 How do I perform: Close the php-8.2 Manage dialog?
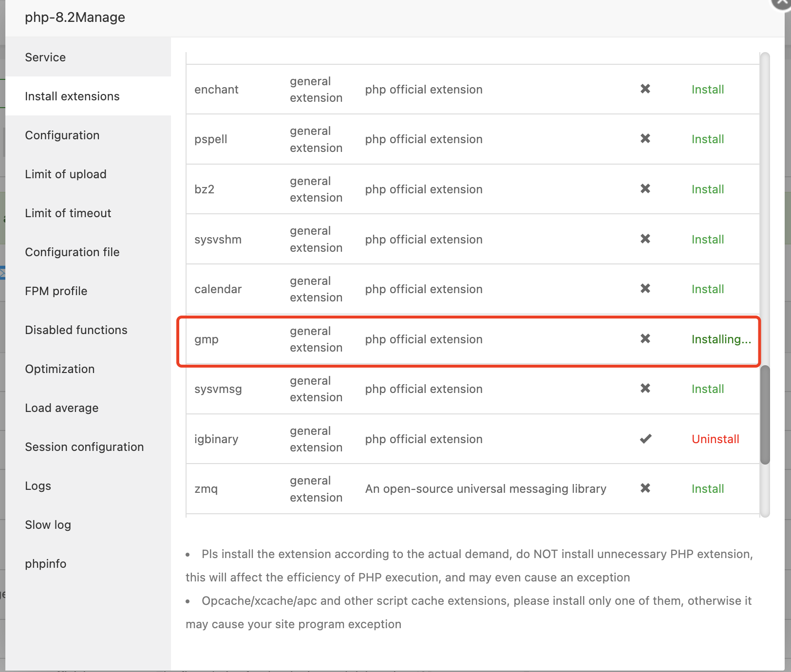(781, 3)
